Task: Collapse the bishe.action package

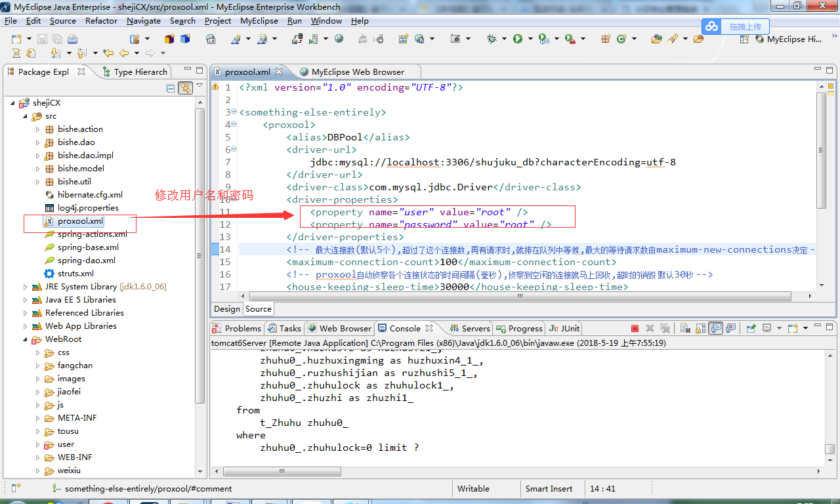Action: 37,129
